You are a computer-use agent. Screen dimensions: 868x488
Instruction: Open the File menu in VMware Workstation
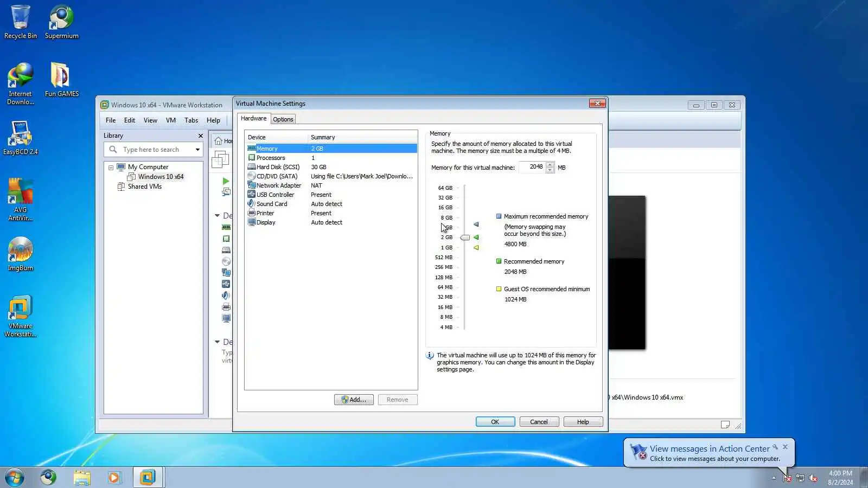(x=111, y=120)
